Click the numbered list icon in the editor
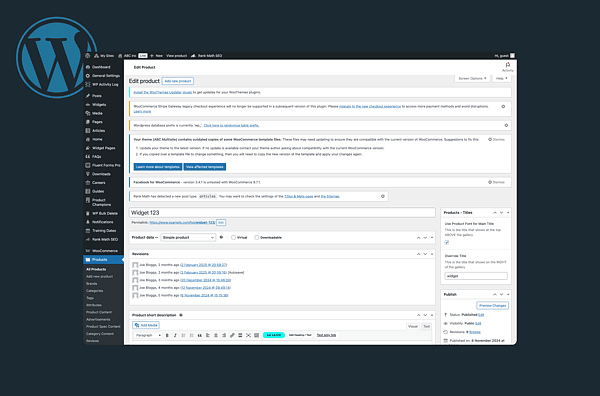The height and width of the screenshot is (396, 600). click(191, 335)
